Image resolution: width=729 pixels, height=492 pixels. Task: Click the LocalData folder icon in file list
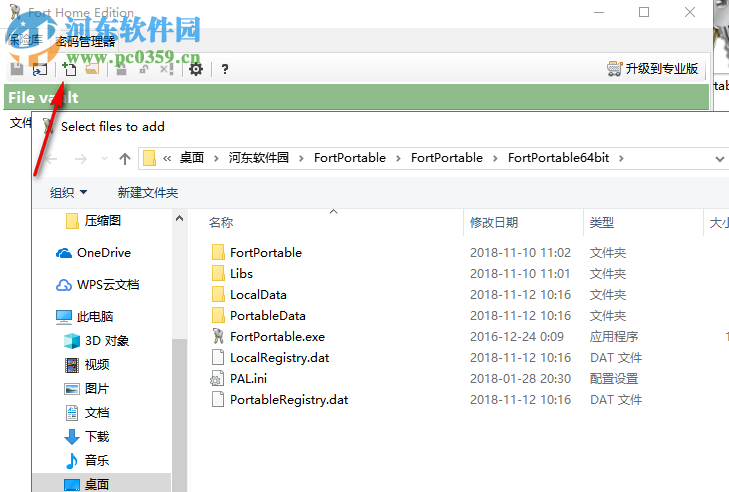[218, 294]
